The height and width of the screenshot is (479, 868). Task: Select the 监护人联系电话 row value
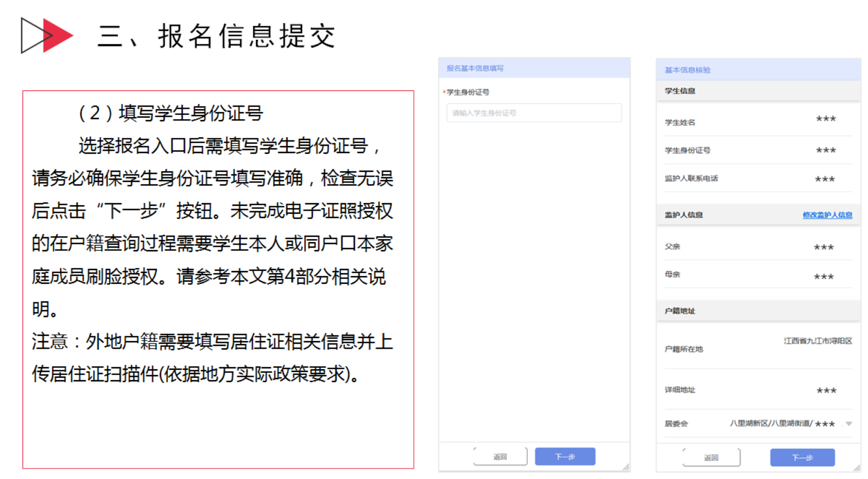click(825, 179)
